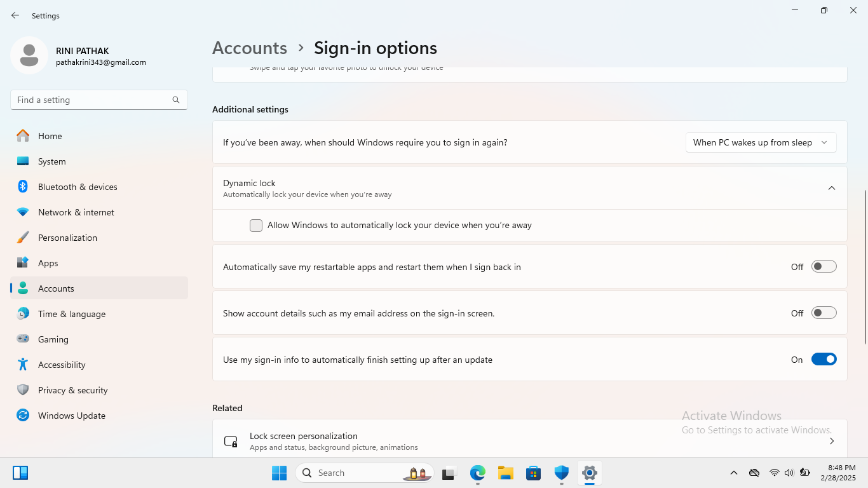Open the sign-in requirement dropdown
The image size is (868, 488).
[761, 142]
